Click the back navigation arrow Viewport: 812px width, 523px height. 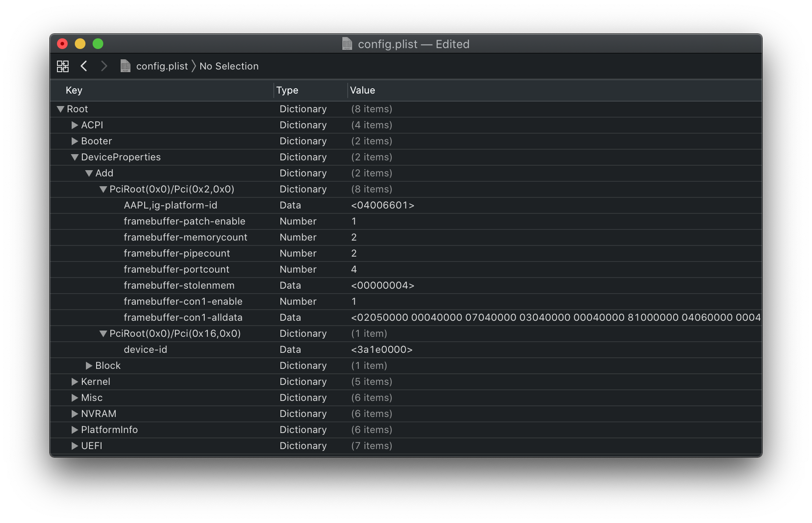(x=84, y=66)
